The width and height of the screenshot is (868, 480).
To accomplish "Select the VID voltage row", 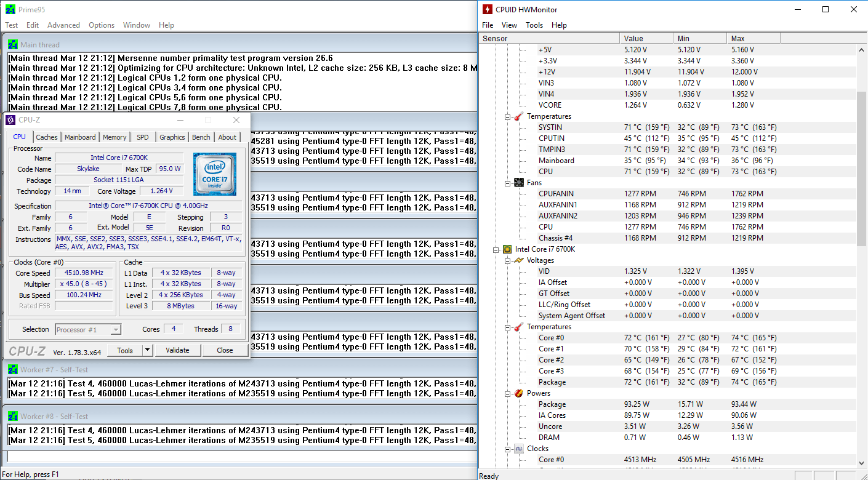I will pos(667,271).
